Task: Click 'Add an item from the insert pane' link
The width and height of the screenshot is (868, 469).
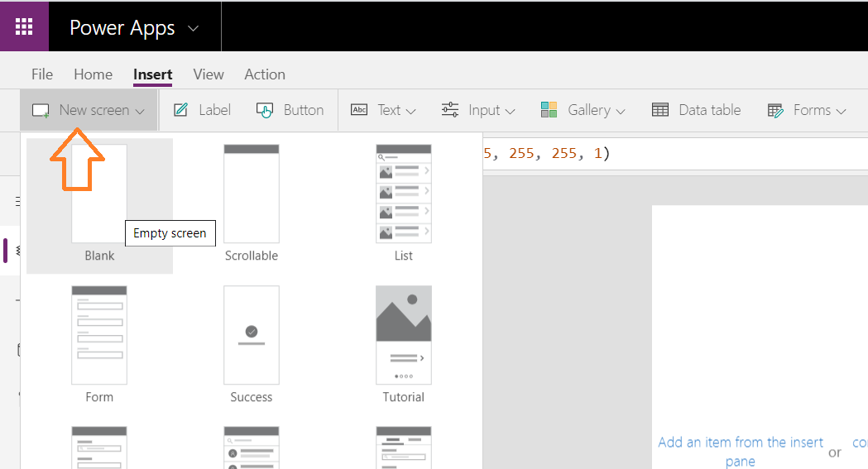Action: tap(740, 452)
